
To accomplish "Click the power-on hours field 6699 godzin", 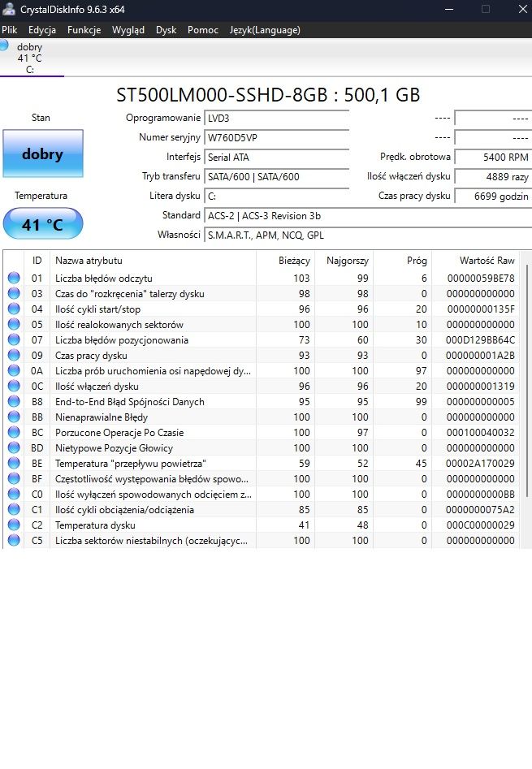I will coord(493,197).
